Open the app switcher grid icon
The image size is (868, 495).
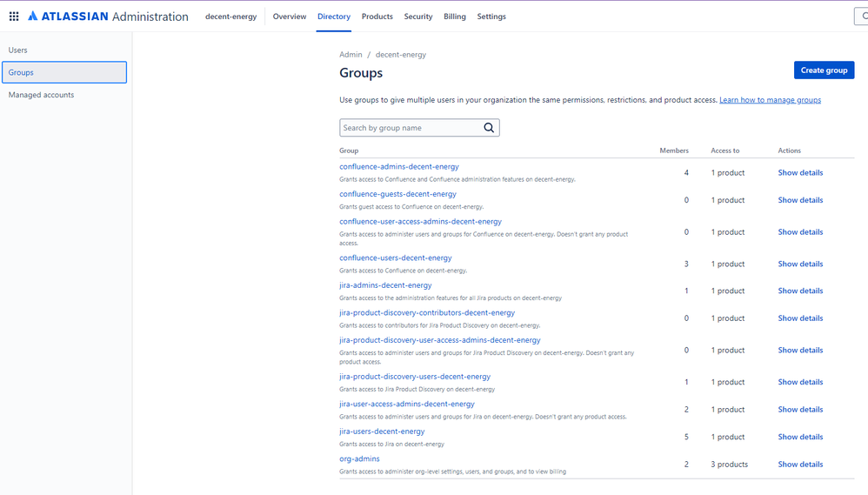(14, 17)
